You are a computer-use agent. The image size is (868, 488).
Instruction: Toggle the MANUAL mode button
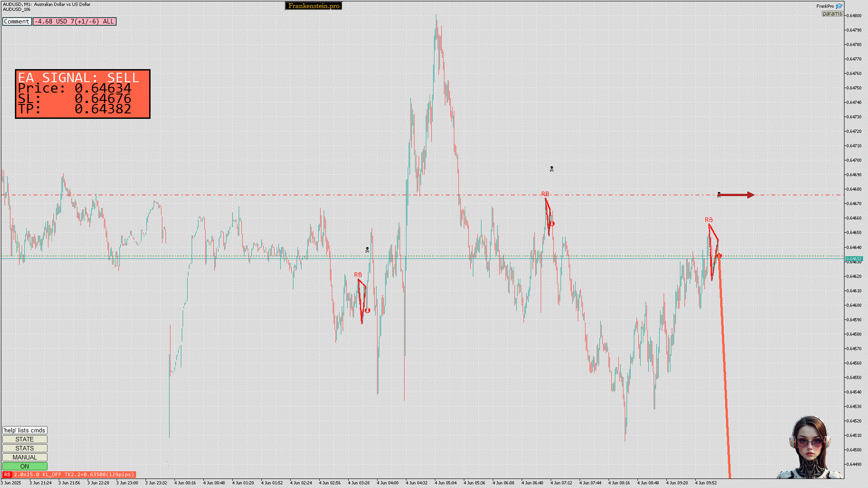point(25,457)
